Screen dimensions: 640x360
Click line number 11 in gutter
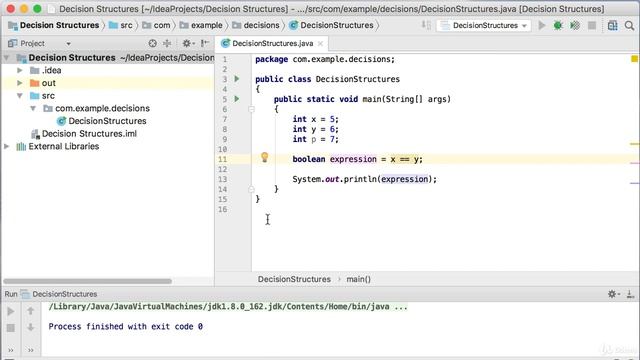222,159
